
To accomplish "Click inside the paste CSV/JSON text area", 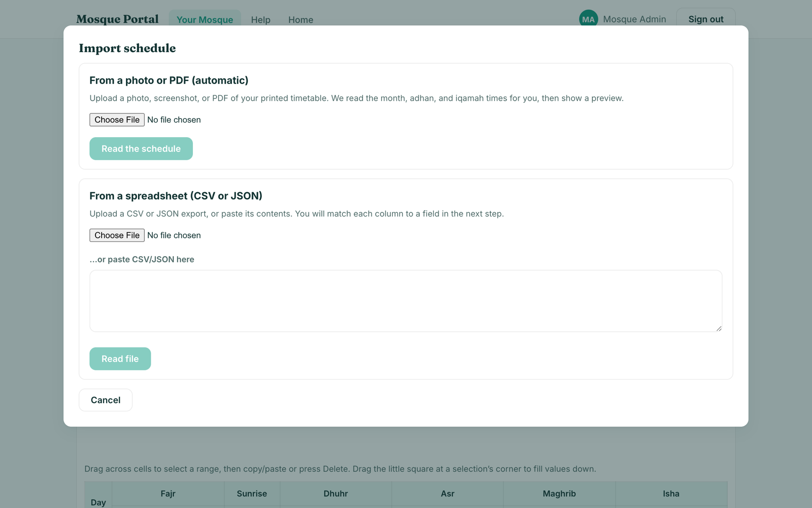I will 406,301.
